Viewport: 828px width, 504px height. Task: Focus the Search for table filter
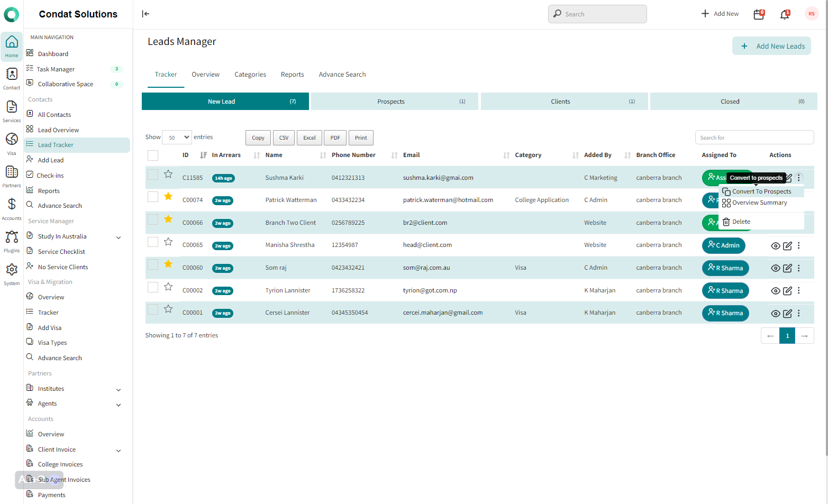pyautogui.click(x=754, y=138)
